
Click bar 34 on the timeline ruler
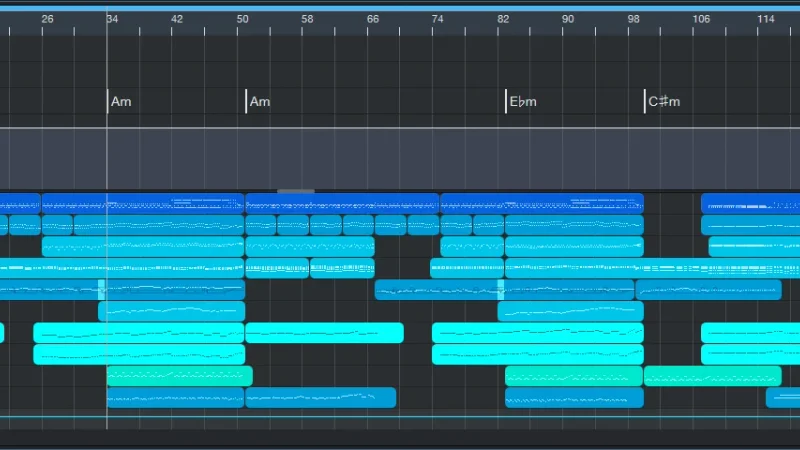112,19
